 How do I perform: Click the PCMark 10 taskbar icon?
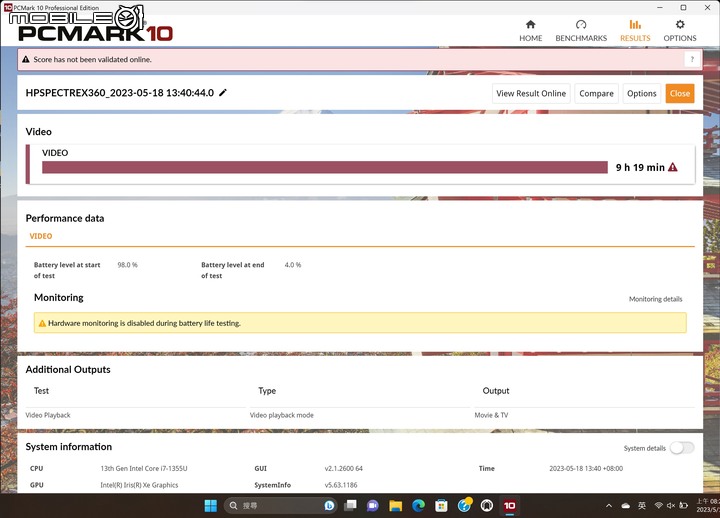509,506
